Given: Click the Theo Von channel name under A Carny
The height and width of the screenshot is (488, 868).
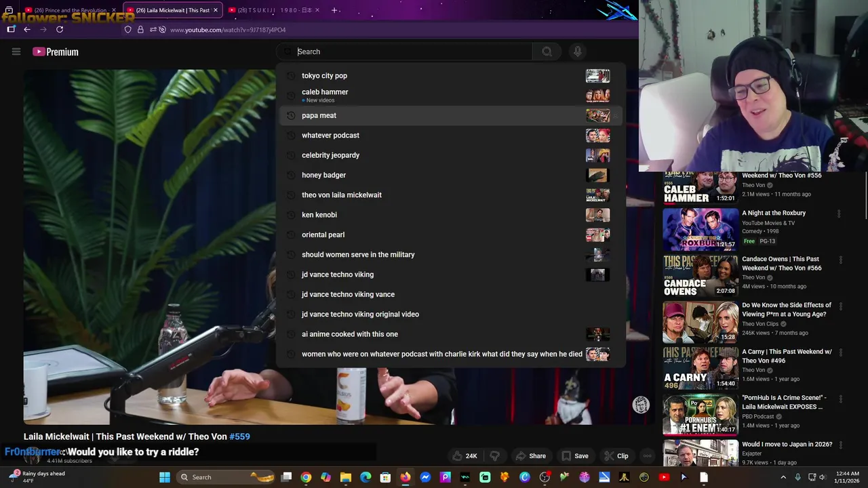Looking at the screenshot, I should tap(753, 370).
